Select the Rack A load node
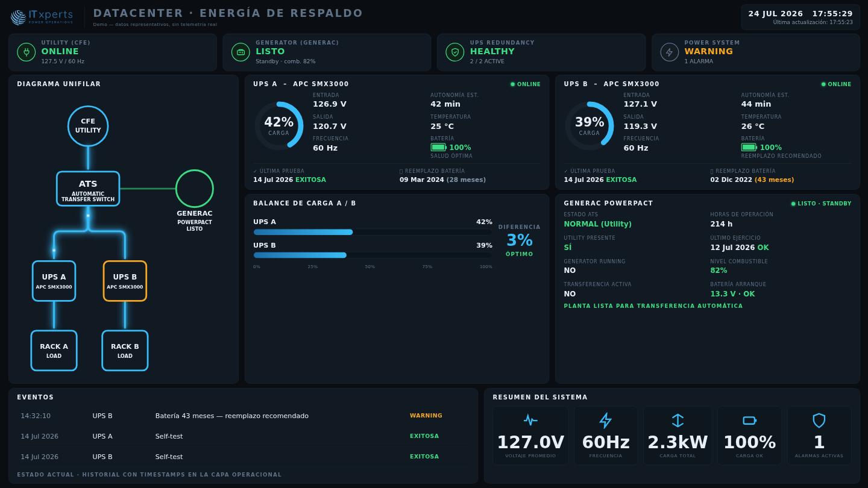Viewport: 868px width, 488px height. coord(54,351)
